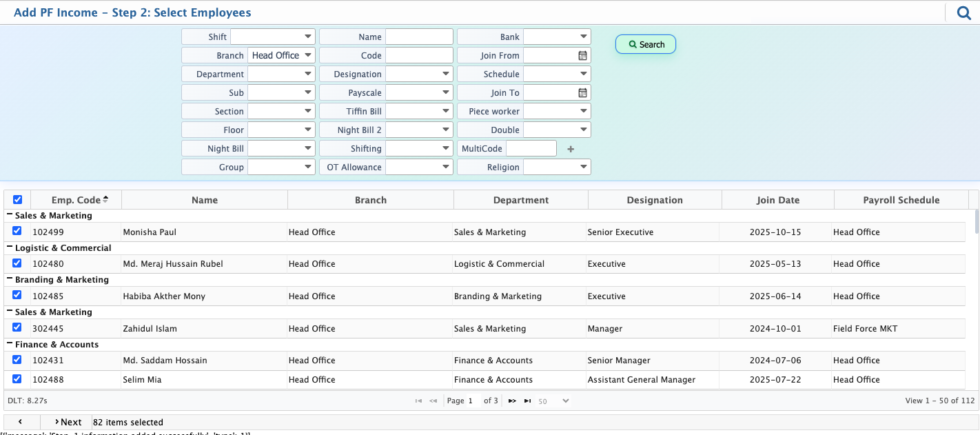Click the page number input field

(473, 401)
